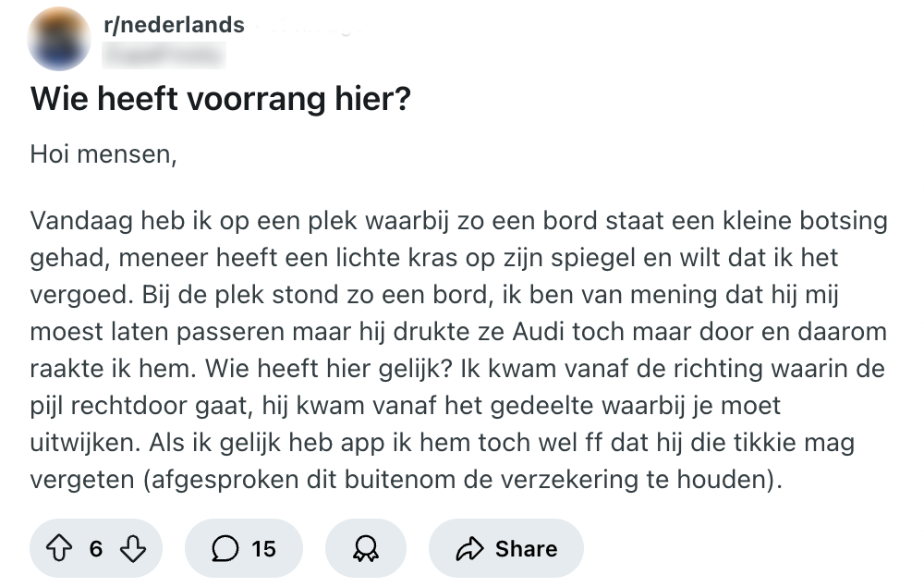
Task: Click the vote score 6
Action: pyautogui.click(x=96, y=549)
